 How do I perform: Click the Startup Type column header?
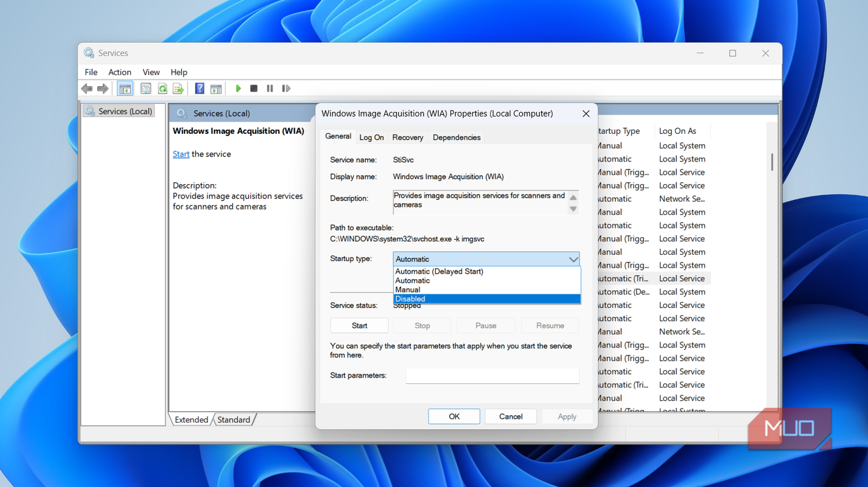625,131
